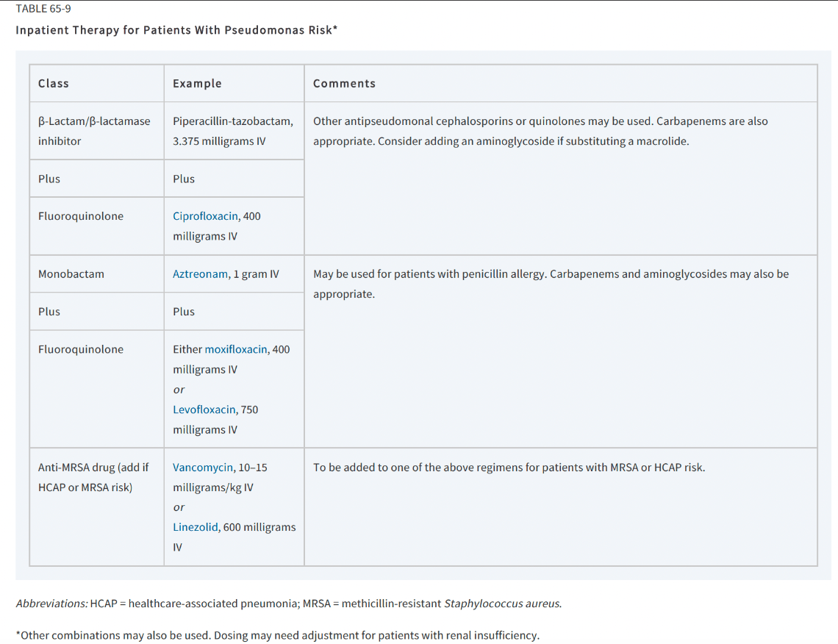Click the antipseudomonal cephalosporins comment text
The width and height of the screenshot is (838, 644).
point(540,131)
